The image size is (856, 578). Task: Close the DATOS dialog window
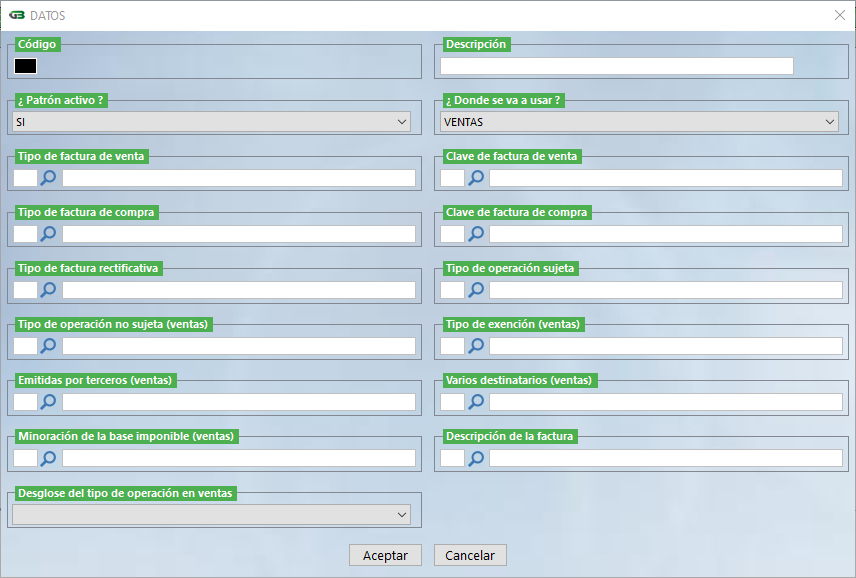(840, 15)
